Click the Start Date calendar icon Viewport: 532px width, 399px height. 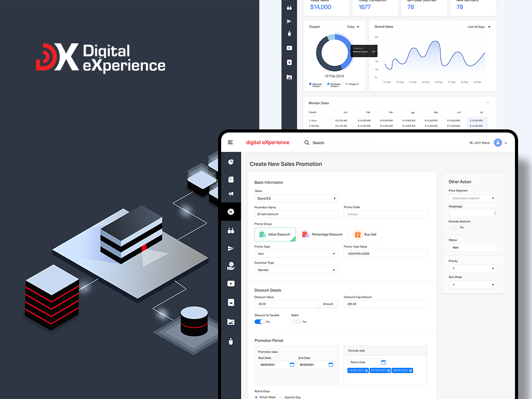tap(292, 364)
